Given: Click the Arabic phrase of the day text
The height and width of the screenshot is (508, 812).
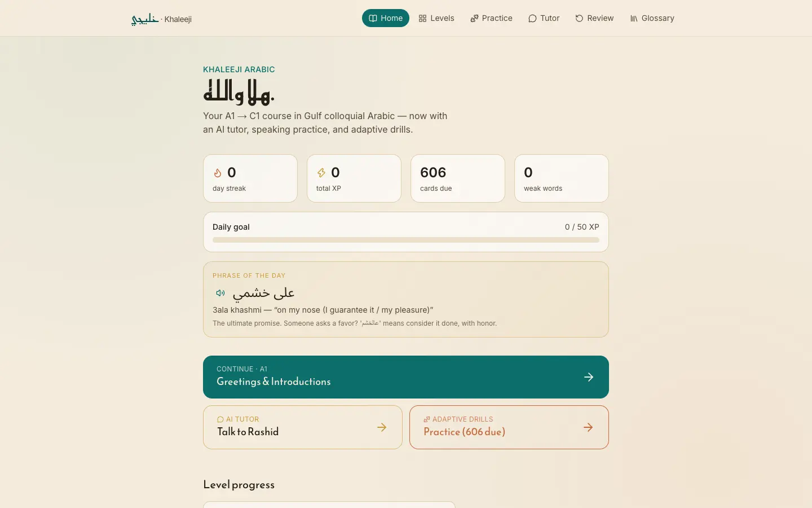Looking at the screenshot, I should (x=264, y=293).
